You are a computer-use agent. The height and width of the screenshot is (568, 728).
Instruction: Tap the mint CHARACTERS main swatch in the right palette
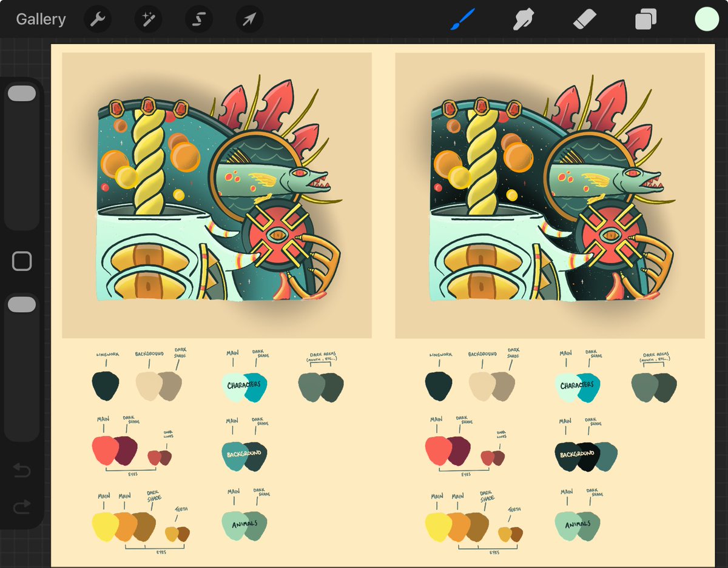pyautogui.click(x=568, y=387)
